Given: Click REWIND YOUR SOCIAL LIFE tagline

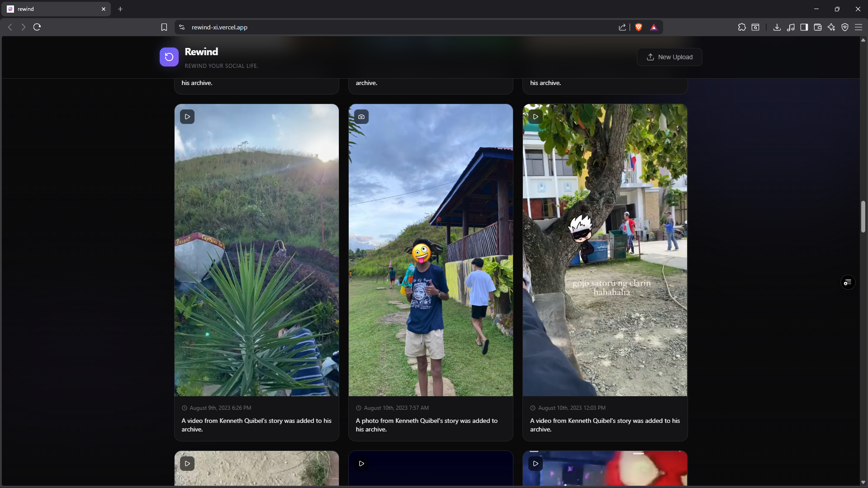Looking at the screenshot, I should click(222, 66).
